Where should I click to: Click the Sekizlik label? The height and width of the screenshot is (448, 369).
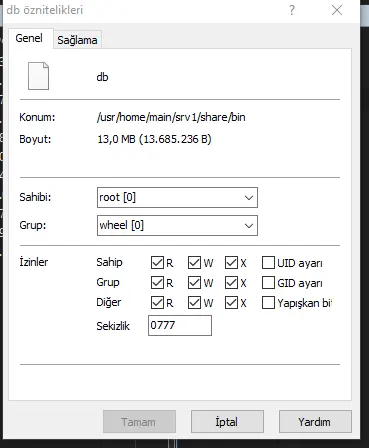pyautogui.click(x=113, y=326)
